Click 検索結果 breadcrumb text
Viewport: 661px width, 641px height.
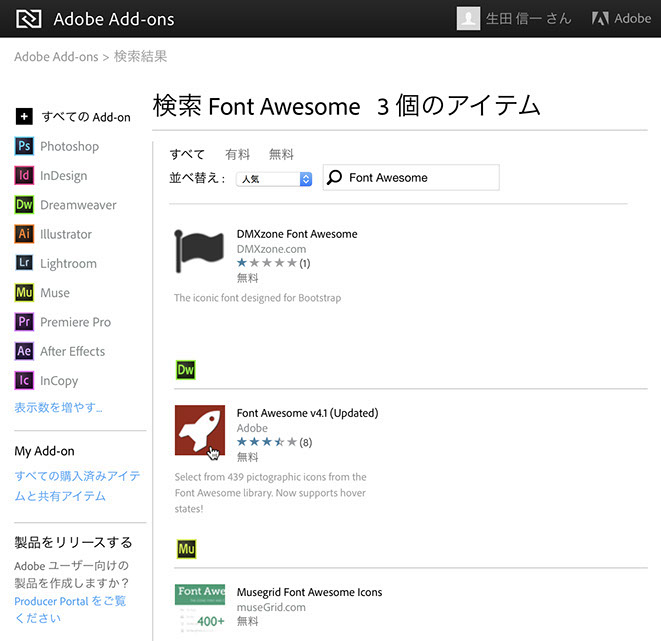(x=140, y=56)
